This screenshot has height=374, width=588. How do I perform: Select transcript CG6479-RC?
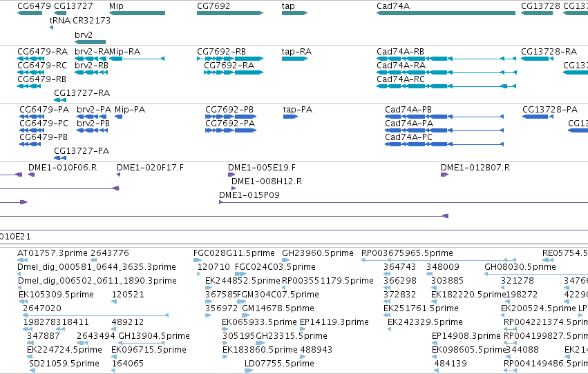point(31,72)
